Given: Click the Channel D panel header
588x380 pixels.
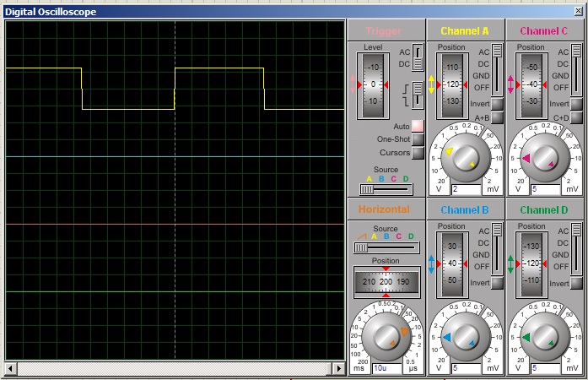Looking at the screenshot, I should (544, 210).
